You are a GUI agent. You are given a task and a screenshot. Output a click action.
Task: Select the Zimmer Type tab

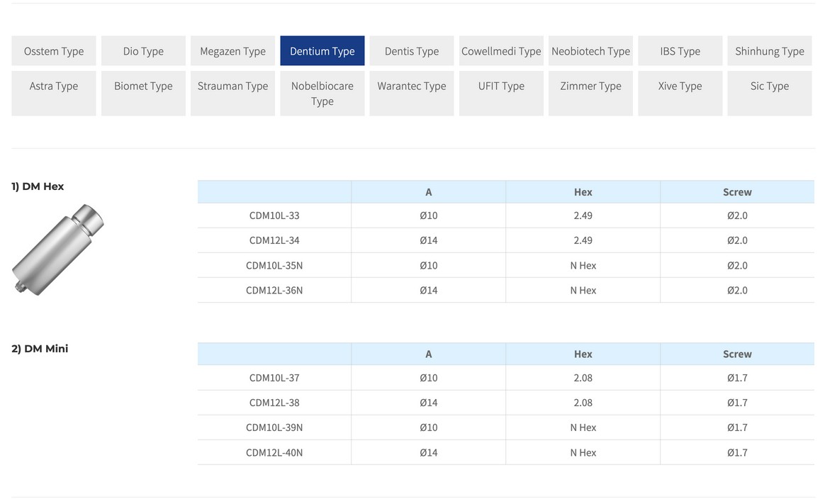point(590,93)
